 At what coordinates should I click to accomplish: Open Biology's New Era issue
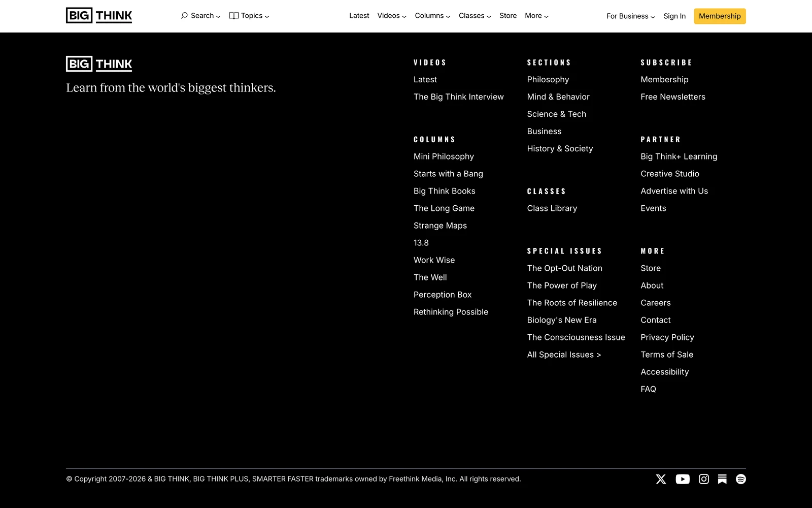tap(562, 321)
